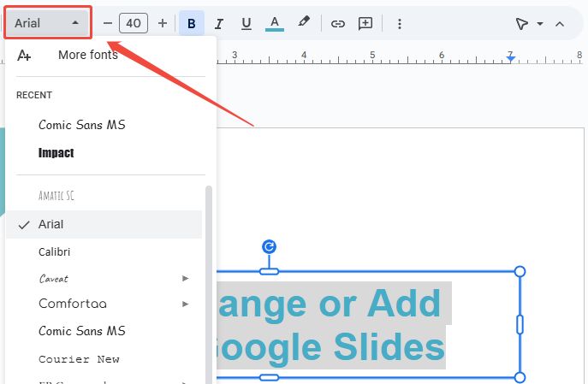This screenshot has width=588, height=384.
Task: Open the pointer mode dropdown arrow
Action: (x=540, y=24)
